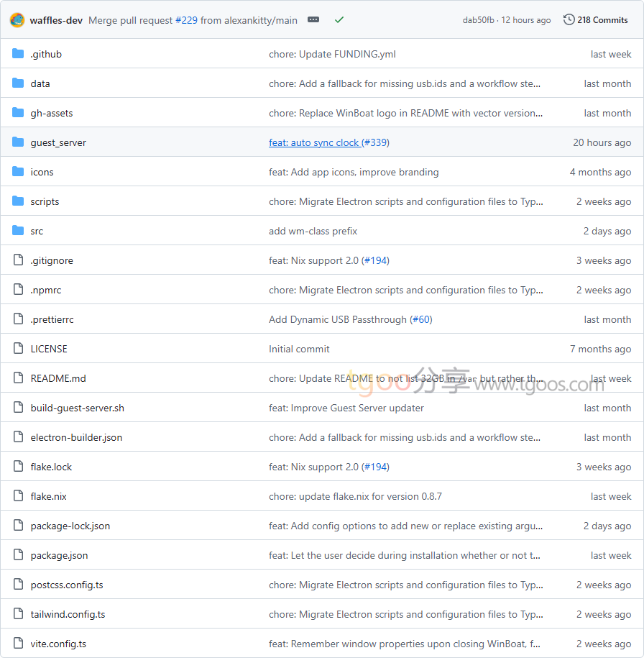Click the package.json file icon

tap(18, 555)
